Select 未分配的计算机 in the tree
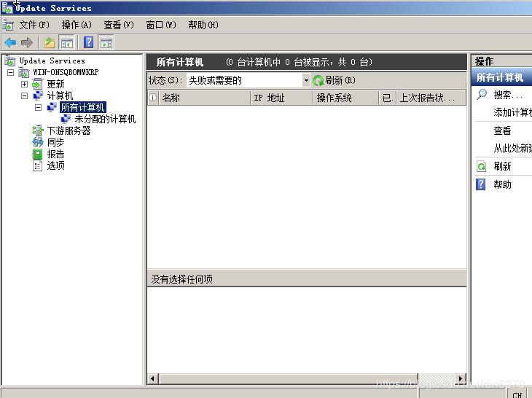 coord(105,119)
